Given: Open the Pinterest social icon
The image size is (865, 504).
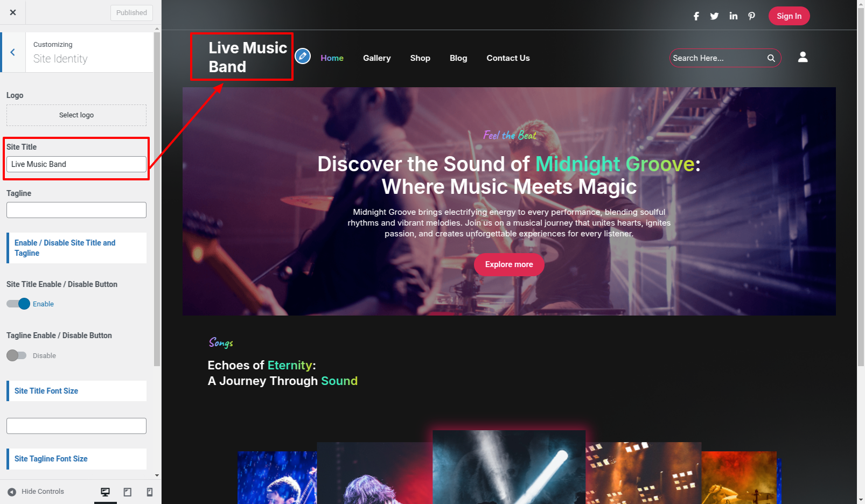Looking at the screenshot, I should [x=751, y=16].
